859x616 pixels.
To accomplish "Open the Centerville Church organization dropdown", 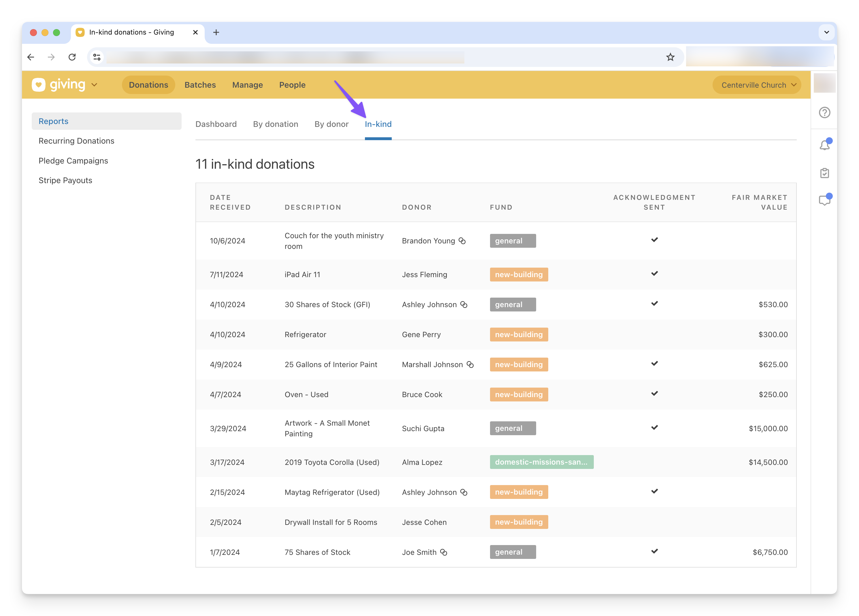I will coord(756,85).
